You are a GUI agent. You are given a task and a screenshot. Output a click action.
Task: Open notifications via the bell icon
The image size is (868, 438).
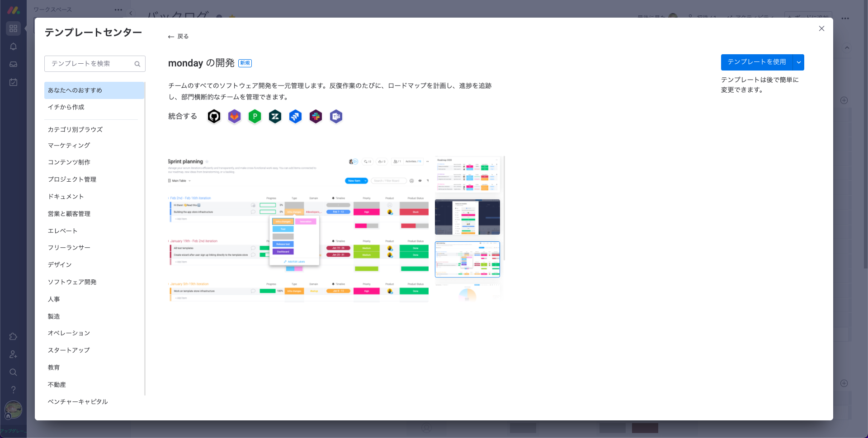(x=13, y=46)
